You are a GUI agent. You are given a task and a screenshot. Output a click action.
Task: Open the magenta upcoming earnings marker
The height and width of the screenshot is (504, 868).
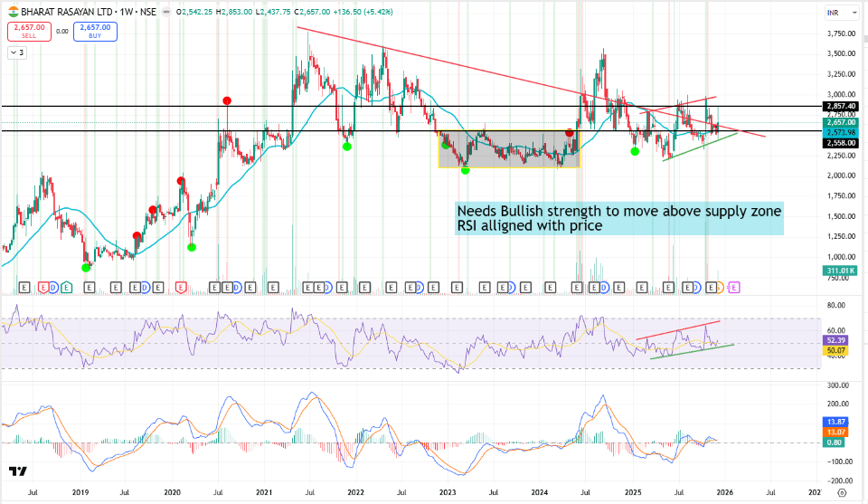734,288
